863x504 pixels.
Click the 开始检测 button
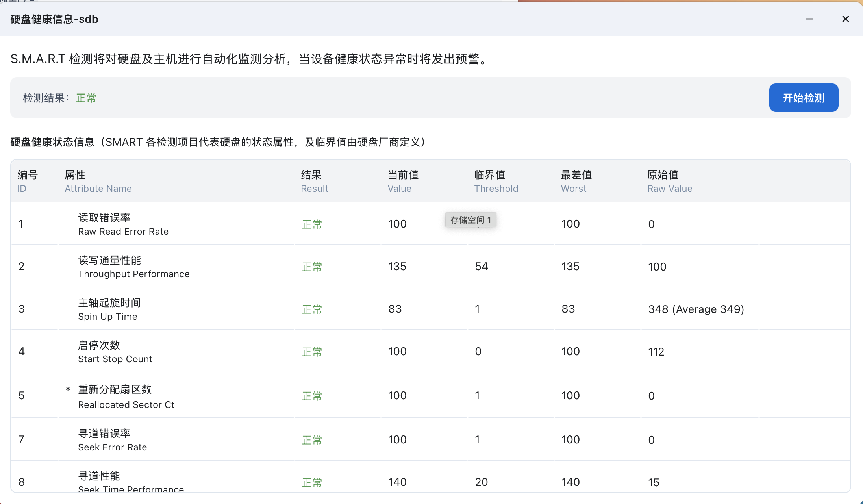coord(804,98)
